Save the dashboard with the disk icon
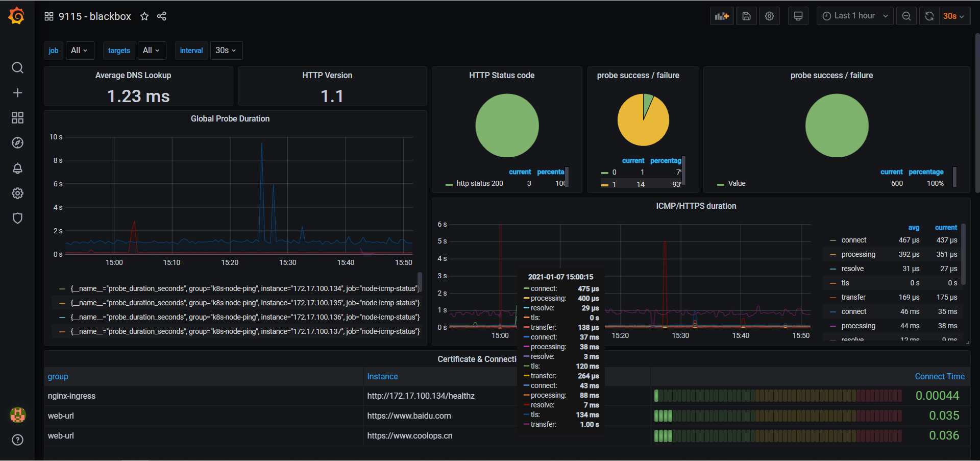 (x=746, y=16)
